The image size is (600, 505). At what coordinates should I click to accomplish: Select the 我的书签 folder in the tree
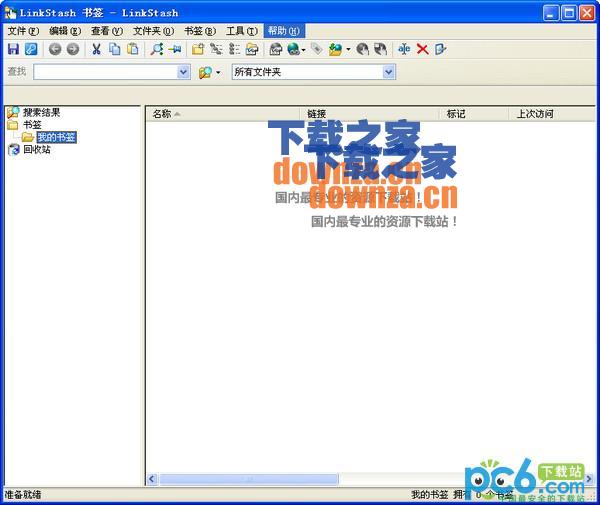[x=56, y=137]
